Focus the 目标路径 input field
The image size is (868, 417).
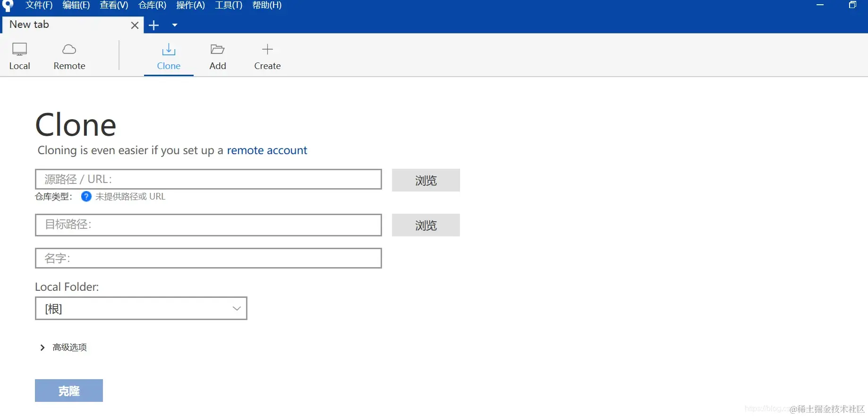[x=208, y=225]
